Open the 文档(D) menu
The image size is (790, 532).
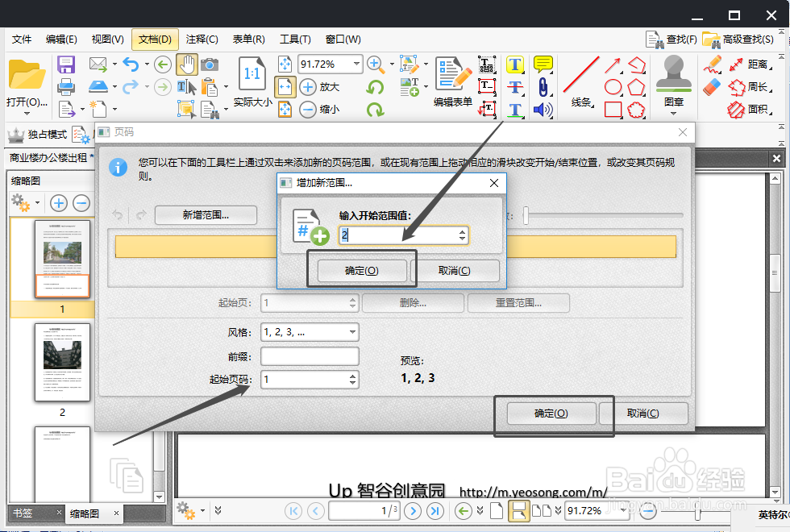click(x=154, y=39)
